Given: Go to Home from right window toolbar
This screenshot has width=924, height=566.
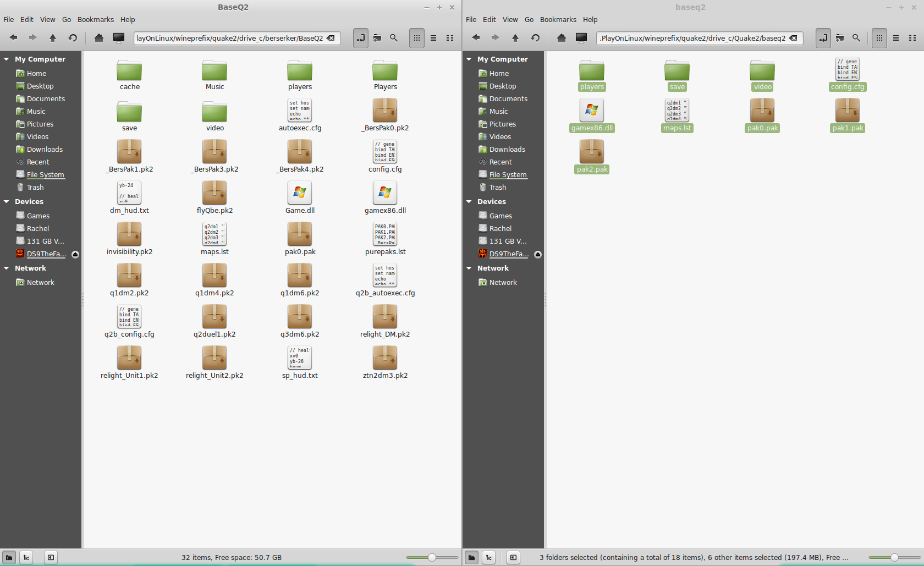Looking at the screenshot, I should pos(562,38).
